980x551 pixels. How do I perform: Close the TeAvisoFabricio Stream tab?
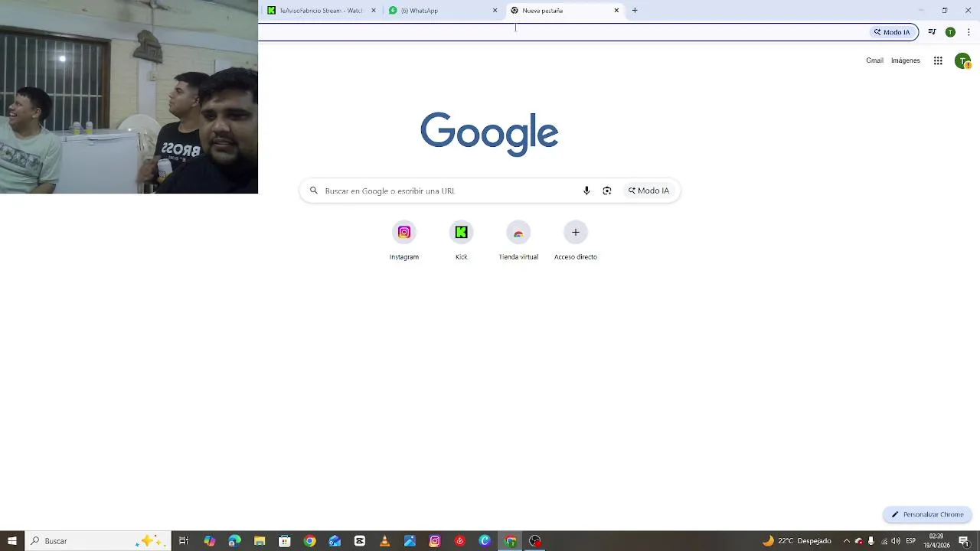tap(374, 11)
